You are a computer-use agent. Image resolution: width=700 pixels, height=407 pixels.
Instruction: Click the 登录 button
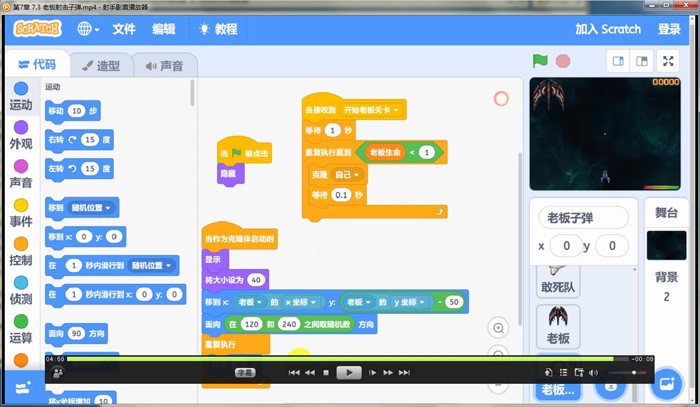tap(669, 29)
